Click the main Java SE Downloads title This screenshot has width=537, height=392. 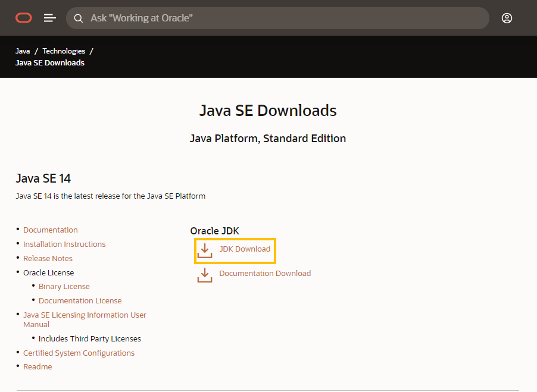(x=268, y=111)
